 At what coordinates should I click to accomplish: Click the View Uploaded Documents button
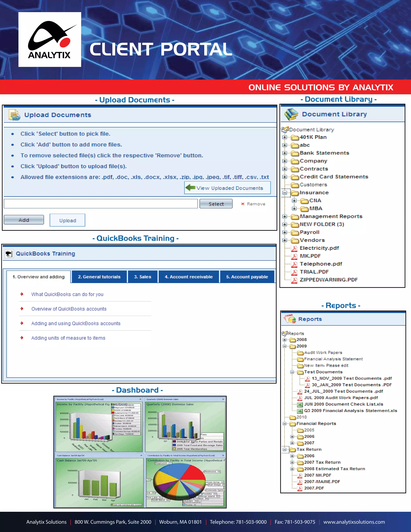(x=227, y=188)
